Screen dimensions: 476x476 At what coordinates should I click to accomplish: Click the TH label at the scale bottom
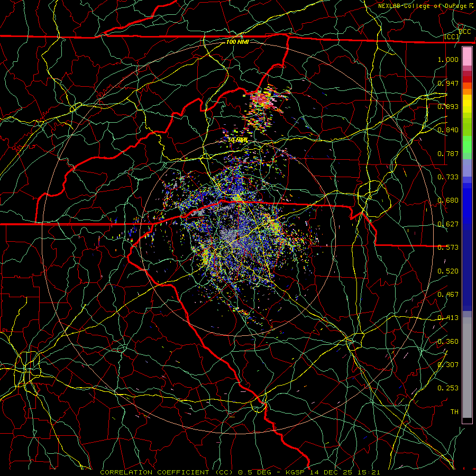tap(454, 412)
